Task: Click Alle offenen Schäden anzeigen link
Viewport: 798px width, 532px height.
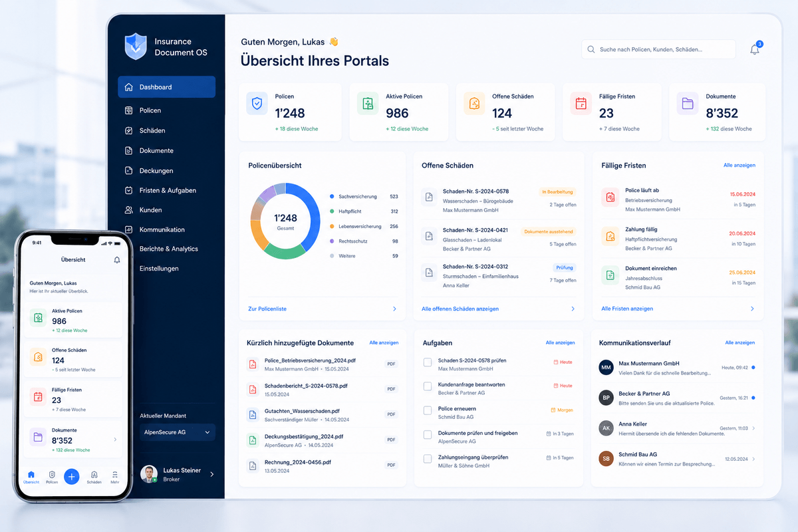Action: (460, 309)
